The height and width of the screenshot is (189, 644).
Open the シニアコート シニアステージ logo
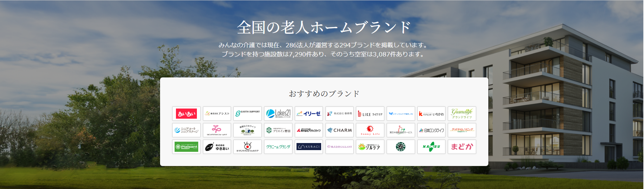tap(186, 130)
